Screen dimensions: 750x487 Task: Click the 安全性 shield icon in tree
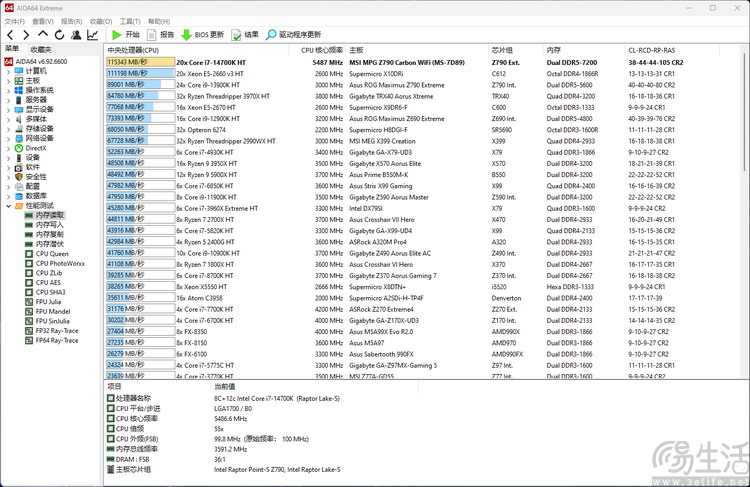(19, 177)
